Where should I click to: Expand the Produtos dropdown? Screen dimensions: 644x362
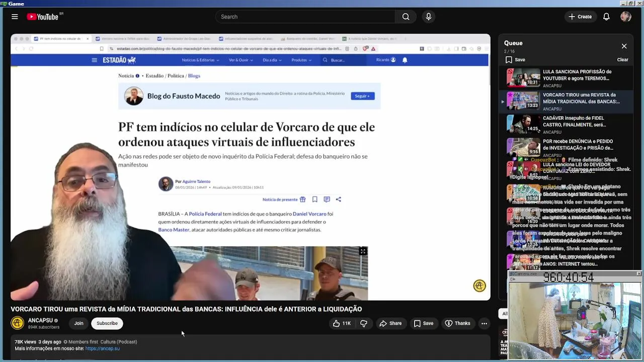coord(301,60)
